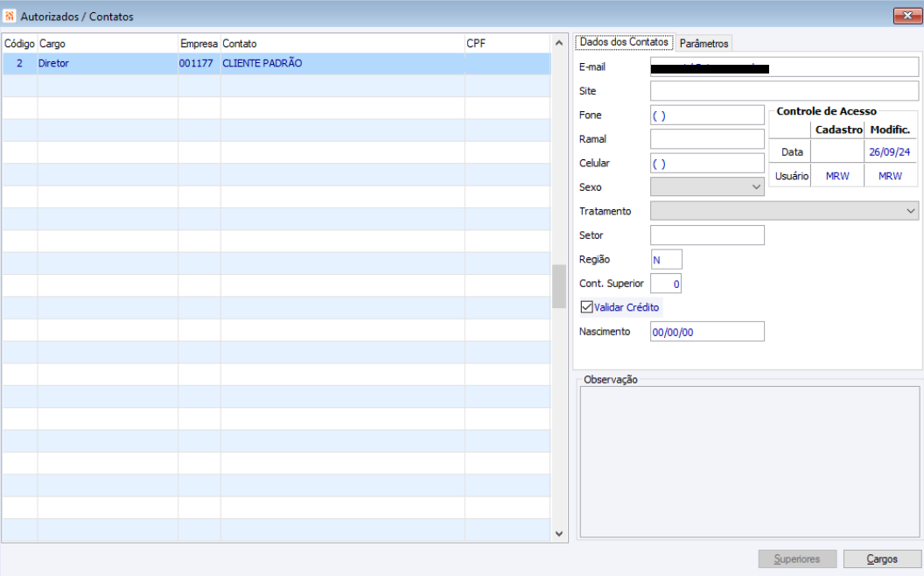Click the código 2 cell
Viewport: 924px width, 576px height.
coord(19,63)
